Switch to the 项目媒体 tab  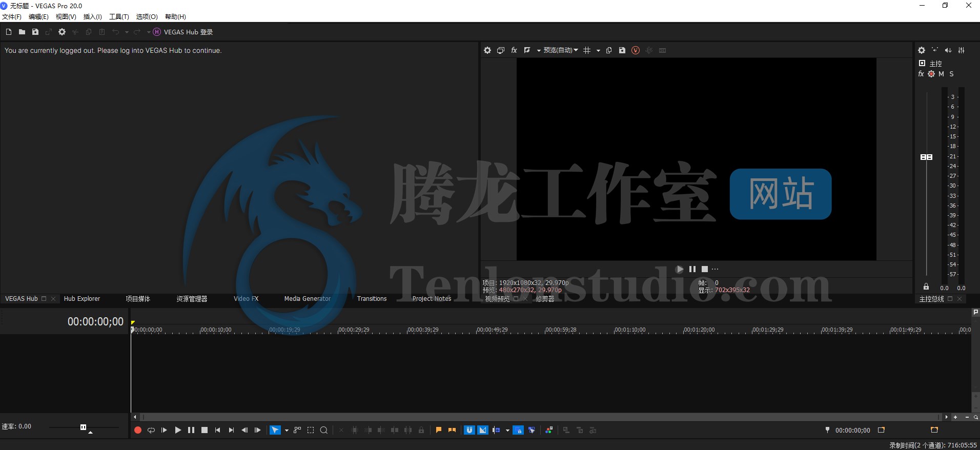(138, 299)
